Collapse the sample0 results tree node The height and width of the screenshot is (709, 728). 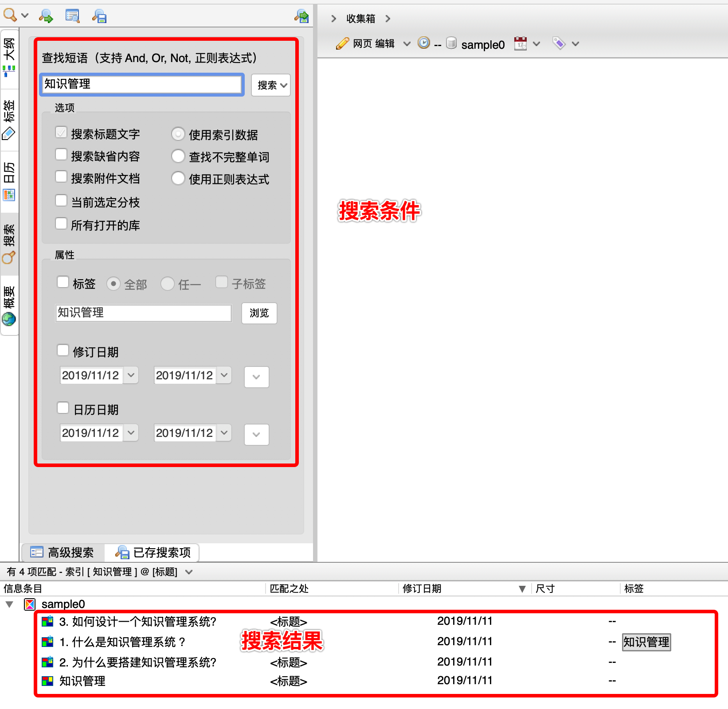pyautogui.click(x=9, y=604)
